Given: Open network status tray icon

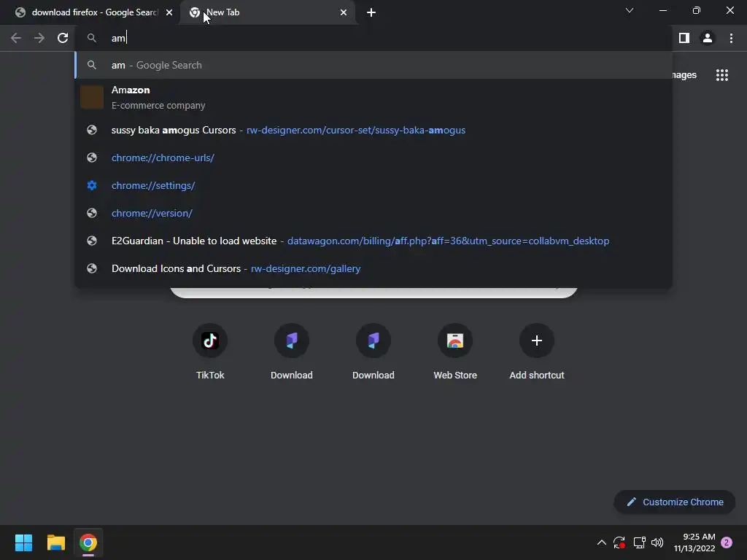Looking at the screenshot, I should click(639, 542).
